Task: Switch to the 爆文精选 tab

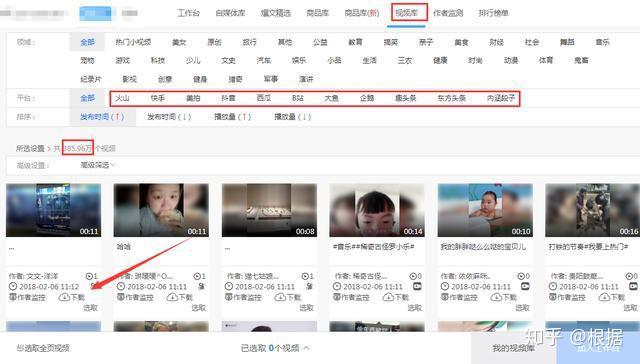Action: (x=276, y=13)
